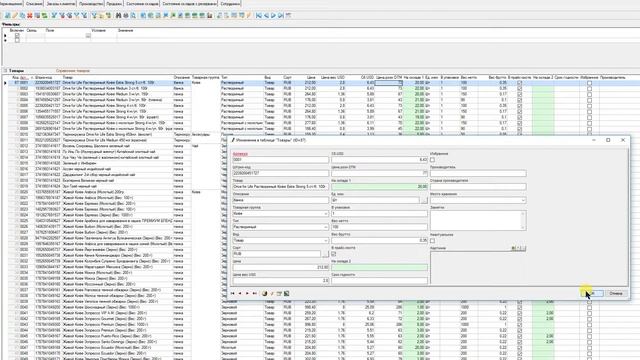Toggle Избранное checkbox in table row 0002

(x=589, y=89)
